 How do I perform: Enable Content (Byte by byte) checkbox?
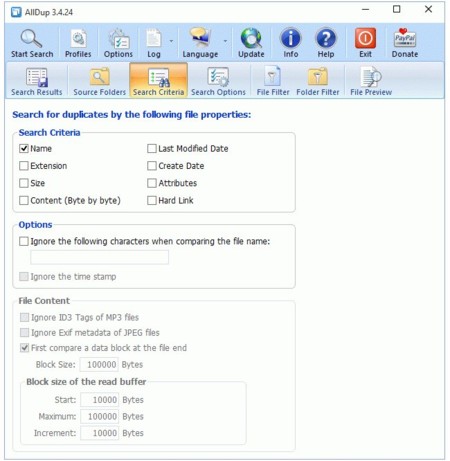pyautogui.click(x=24, y=200)
